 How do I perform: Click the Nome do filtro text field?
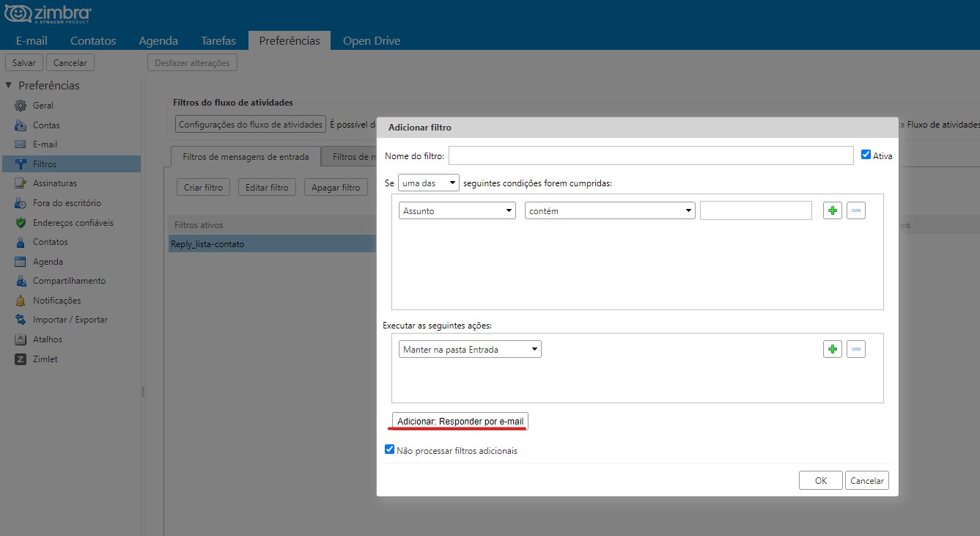pyautogui.click(x=651, y=155)
